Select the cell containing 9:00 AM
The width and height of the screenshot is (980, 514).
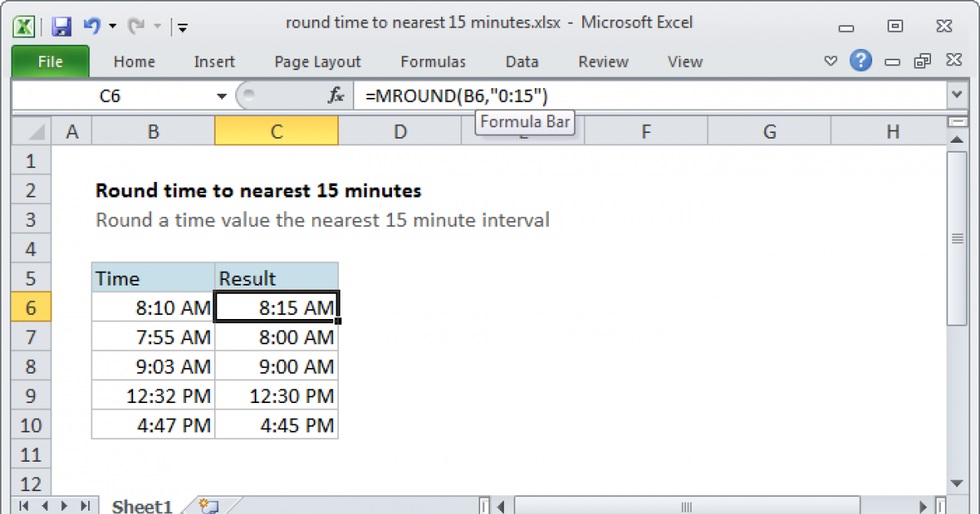[x=277, y=366]
